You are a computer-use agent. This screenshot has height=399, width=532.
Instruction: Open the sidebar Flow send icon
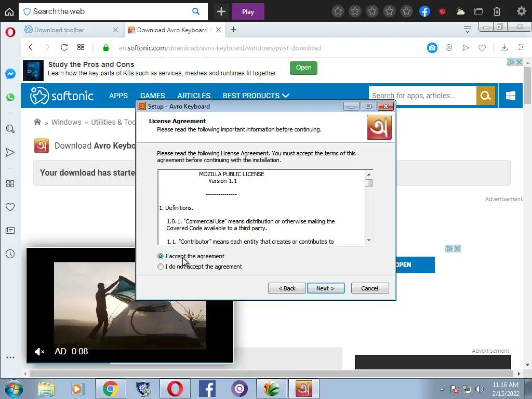coord(10,152)
